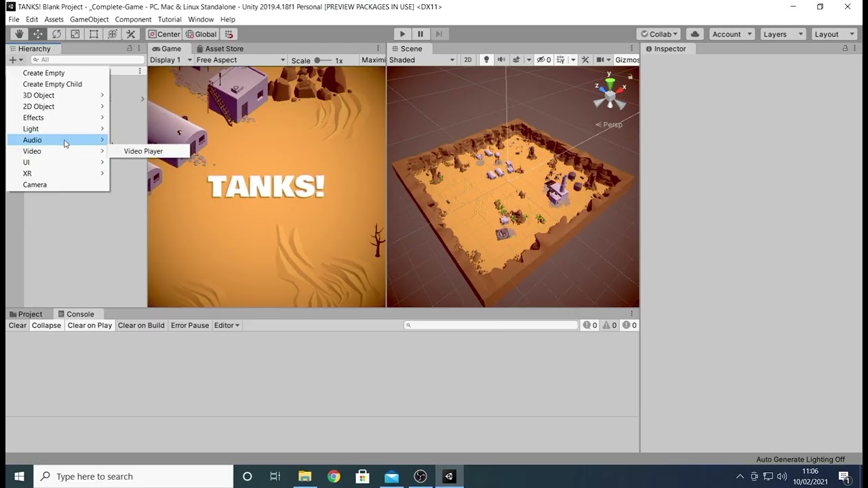The width and height of the screenshot is (868, 488).
Task: Open custom editor tools wrench icon
Action: [x=131, y=34]
